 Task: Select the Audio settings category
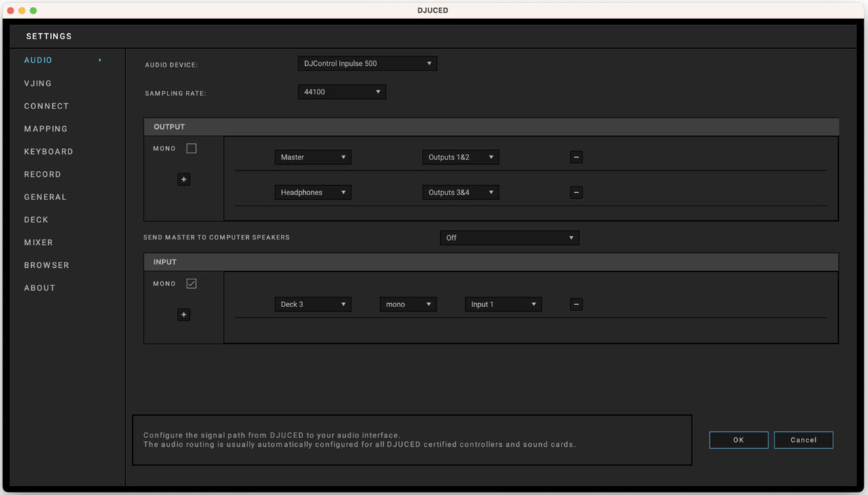tap(38, 60)
